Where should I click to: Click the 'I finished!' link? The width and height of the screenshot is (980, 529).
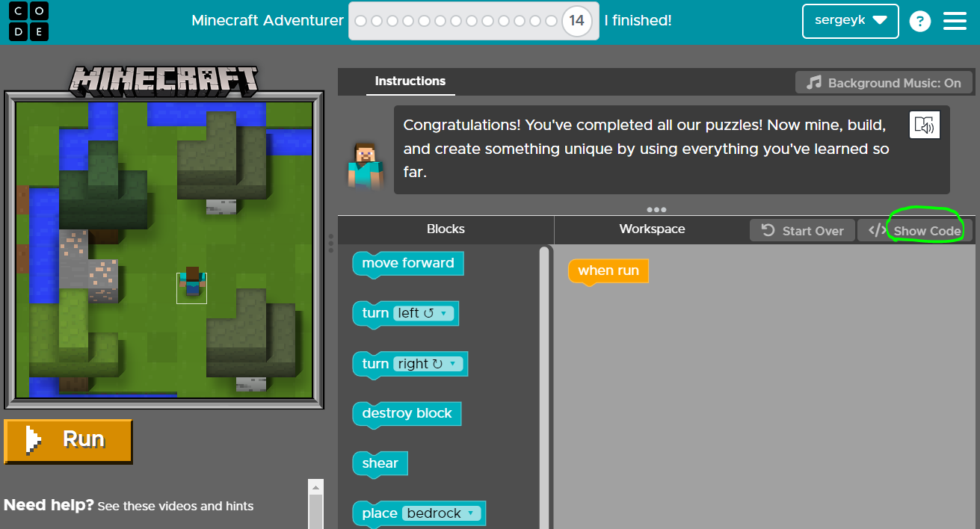coord(638,21)
